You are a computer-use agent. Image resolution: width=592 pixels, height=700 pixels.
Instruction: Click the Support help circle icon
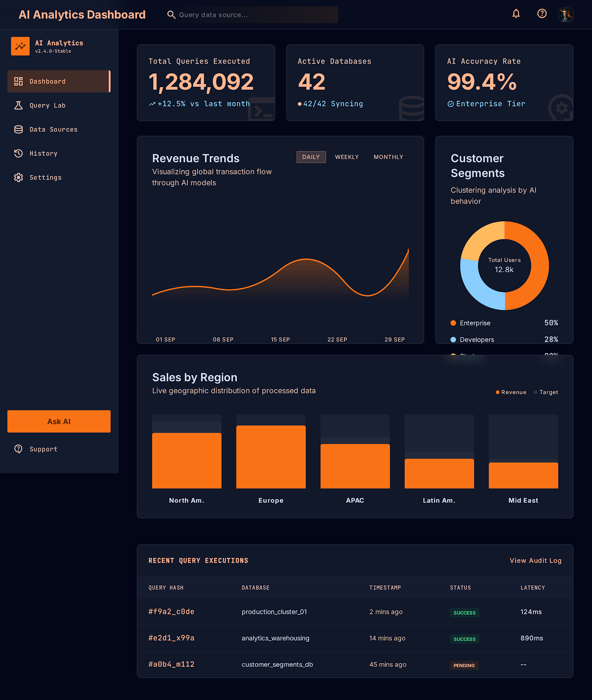tap(18, 449)
